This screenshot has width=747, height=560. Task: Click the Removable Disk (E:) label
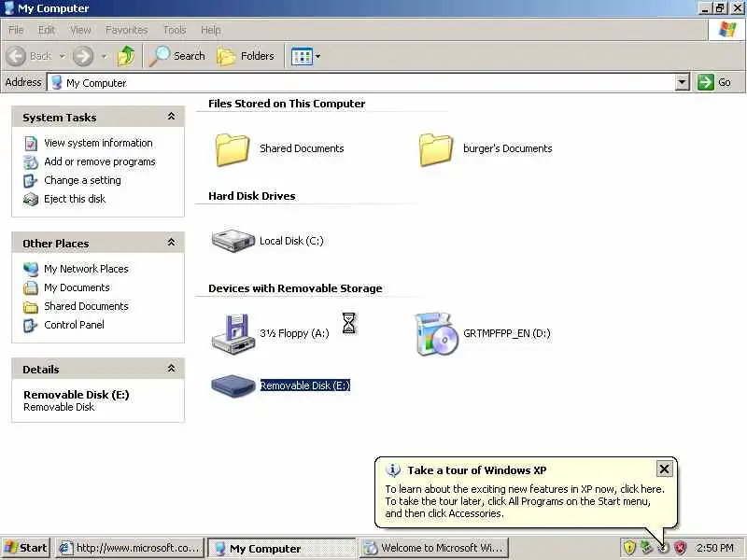pos(305,385)
